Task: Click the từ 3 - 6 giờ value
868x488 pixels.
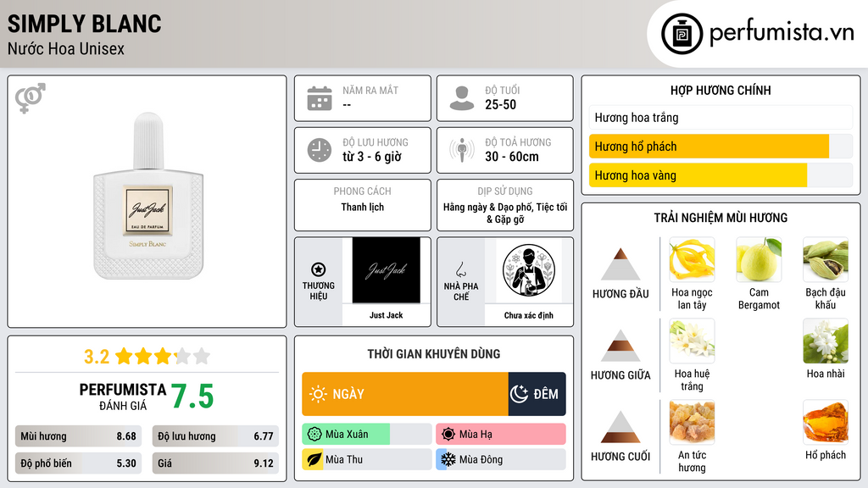Action: 372,157
